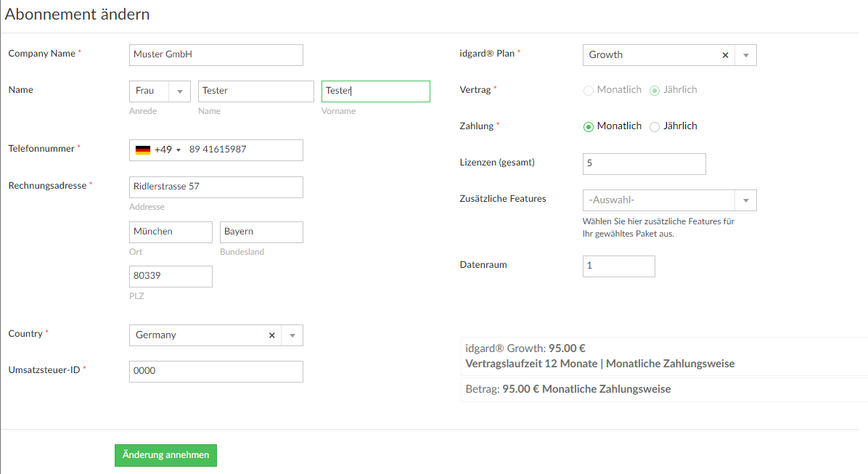Focus the Company Name field

(x=216, y=55)
